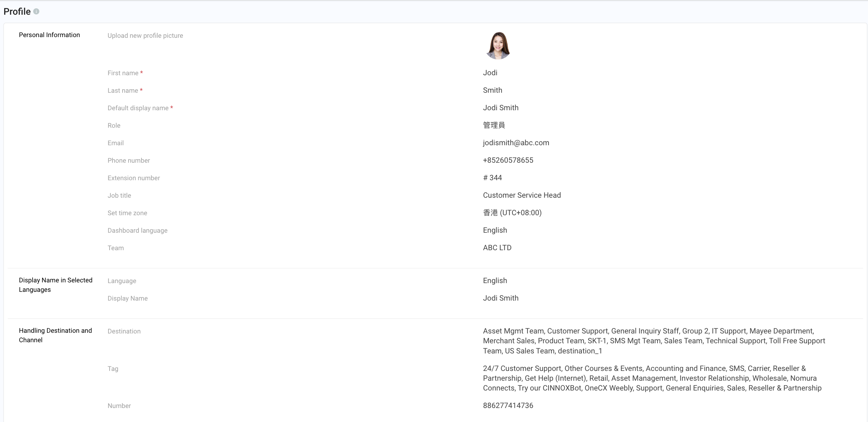Click the Personal Information section heading
This screenshot has height=422, width=868.
(49, 35)
